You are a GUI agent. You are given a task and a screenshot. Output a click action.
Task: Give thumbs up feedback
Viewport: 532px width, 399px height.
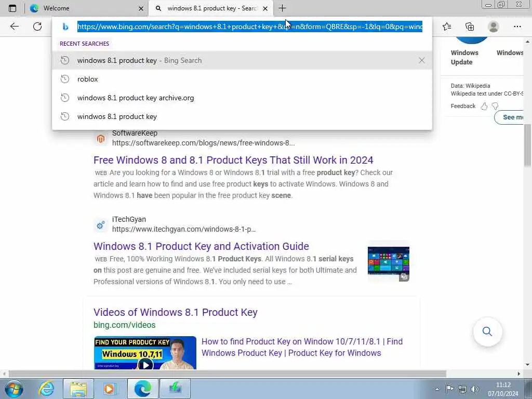pyautogui.click(x=484, y=106)
